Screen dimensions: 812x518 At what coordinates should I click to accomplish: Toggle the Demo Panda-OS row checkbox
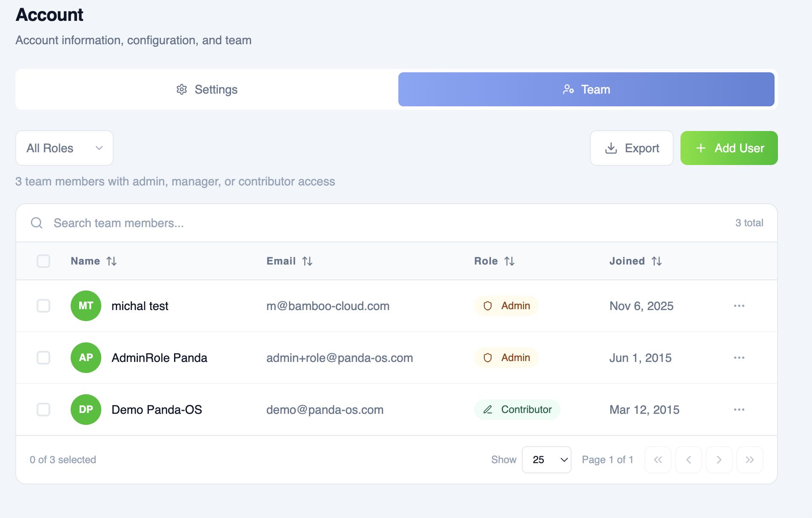[43, 410]
